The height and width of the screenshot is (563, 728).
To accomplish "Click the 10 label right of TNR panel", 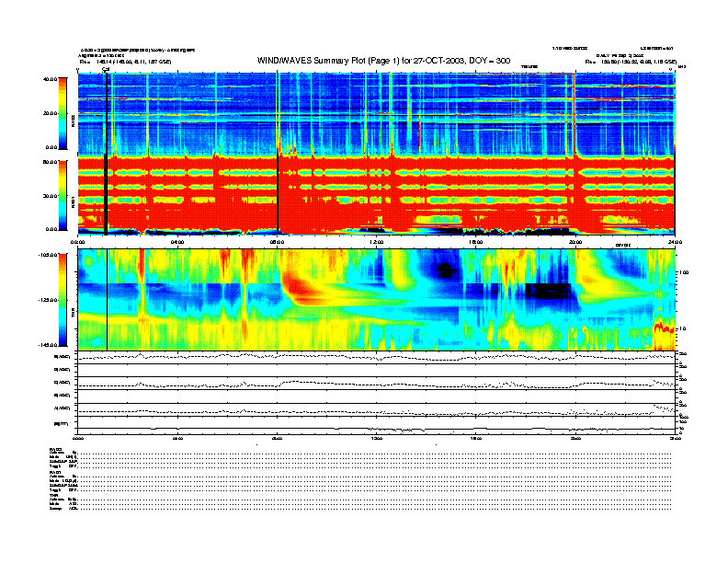I will pos(684,329).
